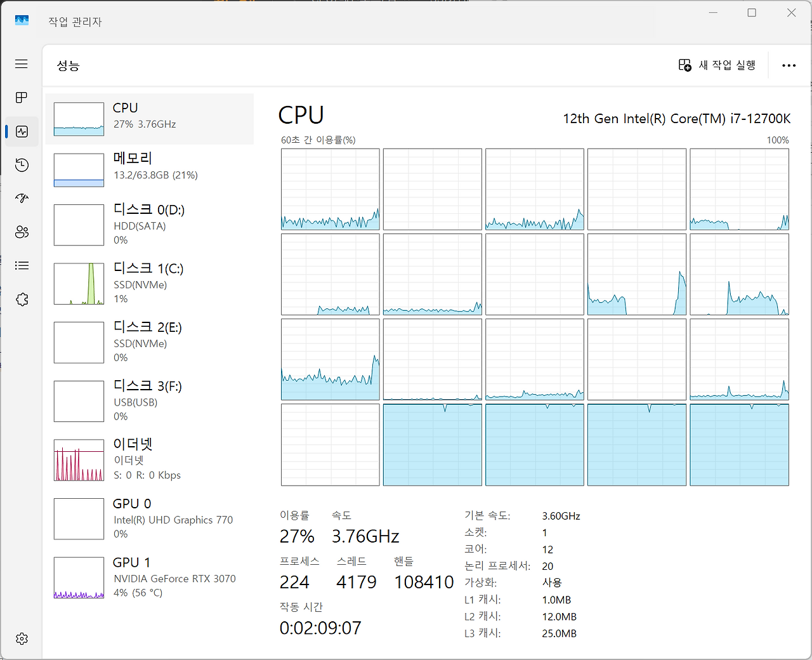Open the Details list page icon
This screenshot has height=660, width=812.
(22, 266)
